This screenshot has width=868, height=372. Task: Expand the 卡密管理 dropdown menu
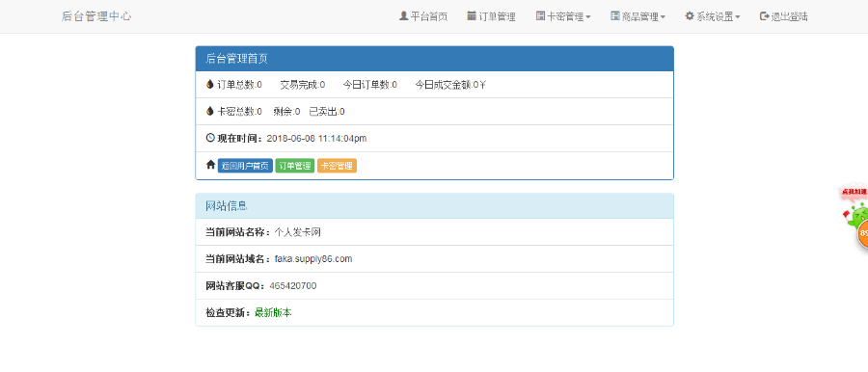pyautogui.click(x=563, y=16)
